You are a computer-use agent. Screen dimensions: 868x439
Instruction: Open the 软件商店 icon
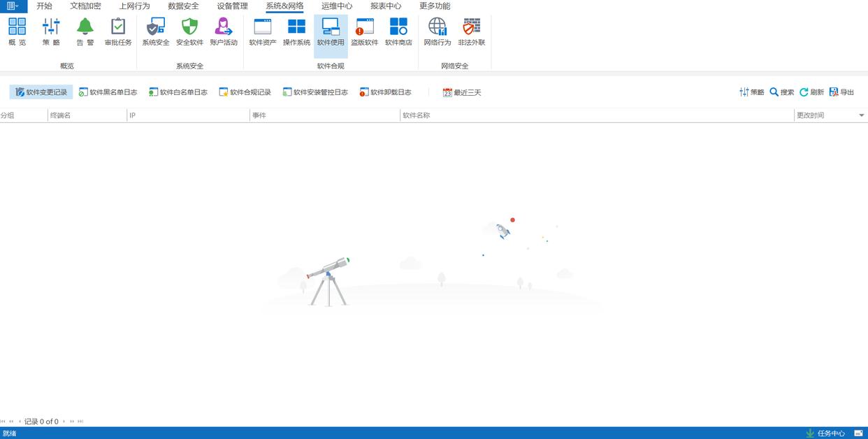point(398,31)
